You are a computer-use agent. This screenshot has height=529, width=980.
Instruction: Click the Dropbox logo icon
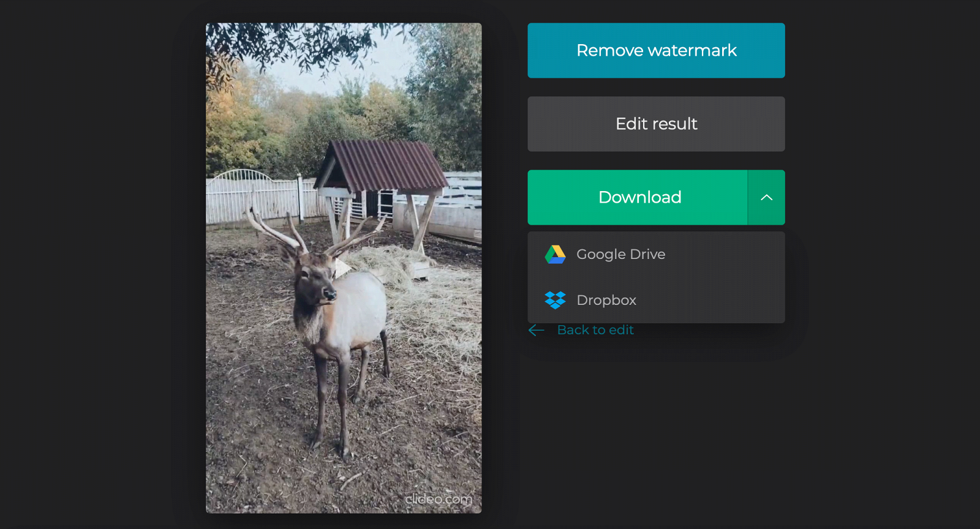(x=555, y=300)
